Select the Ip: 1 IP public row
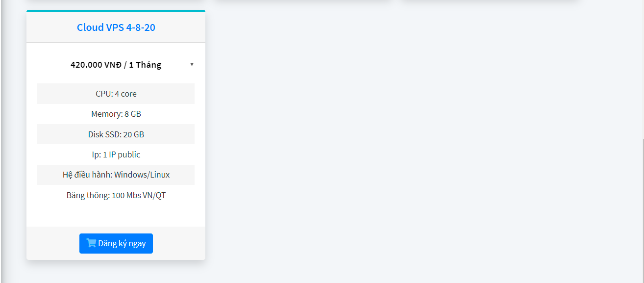 116,154
